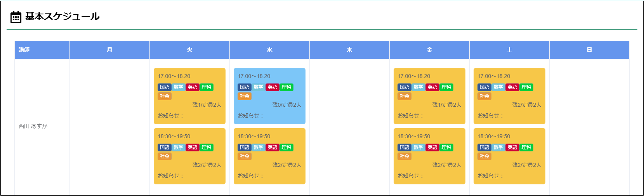Viewport: 644px width, 196px height.
Task: Click instructor name 西田 あすか
Action: 33,126
